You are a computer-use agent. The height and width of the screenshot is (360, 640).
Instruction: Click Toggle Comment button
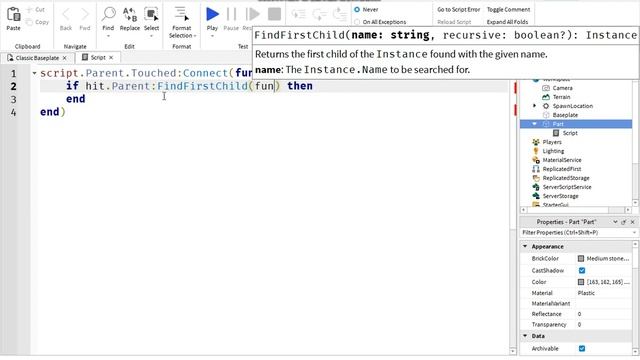click(x=509, y=9)
